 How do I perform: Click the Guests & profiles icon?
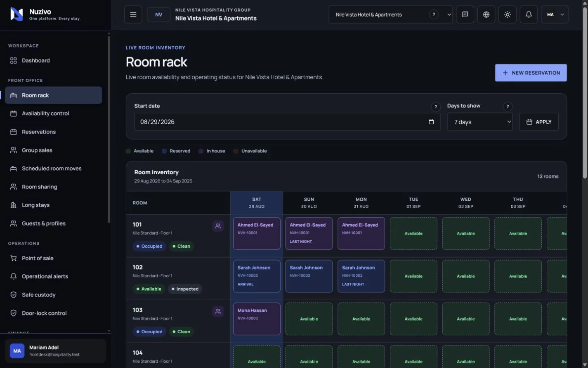tap(13, 223)
